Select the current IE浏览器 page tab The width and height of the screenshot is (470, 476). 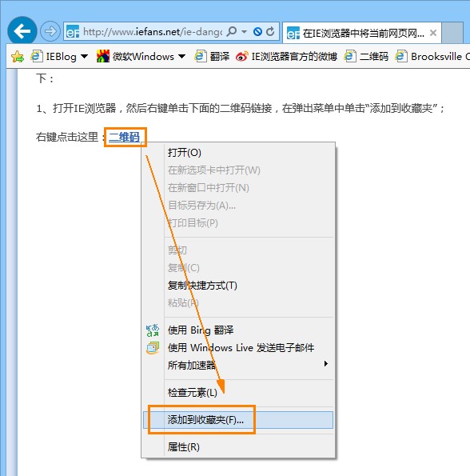[x=362, y=33]
